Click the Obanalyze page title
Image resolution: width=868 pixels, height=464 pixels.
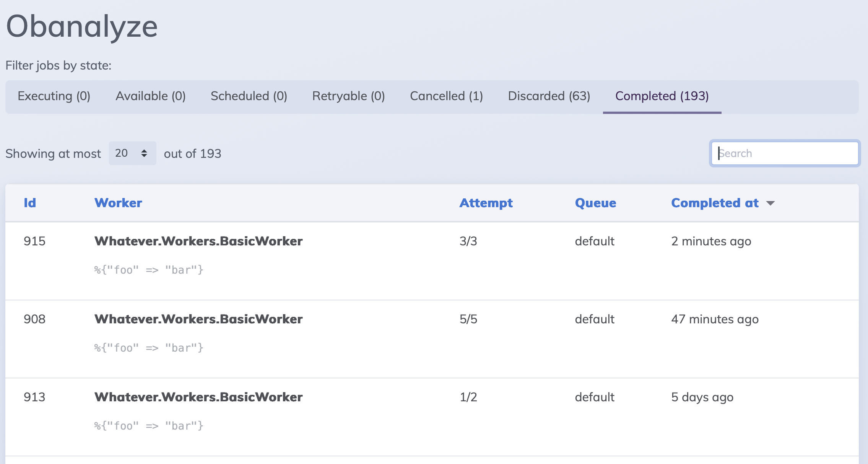(82, 26)
